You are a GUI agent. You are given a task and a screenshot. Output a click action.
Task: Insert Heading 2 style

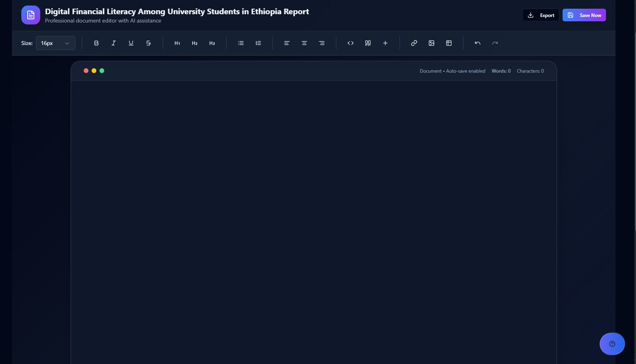(195, 43)
